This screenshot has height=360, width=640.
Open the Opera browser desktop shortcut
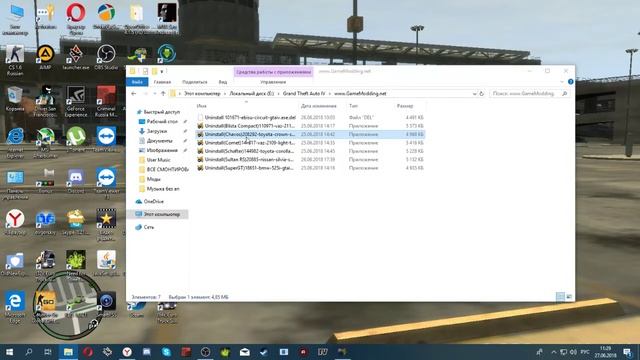[x=76, y=17]
